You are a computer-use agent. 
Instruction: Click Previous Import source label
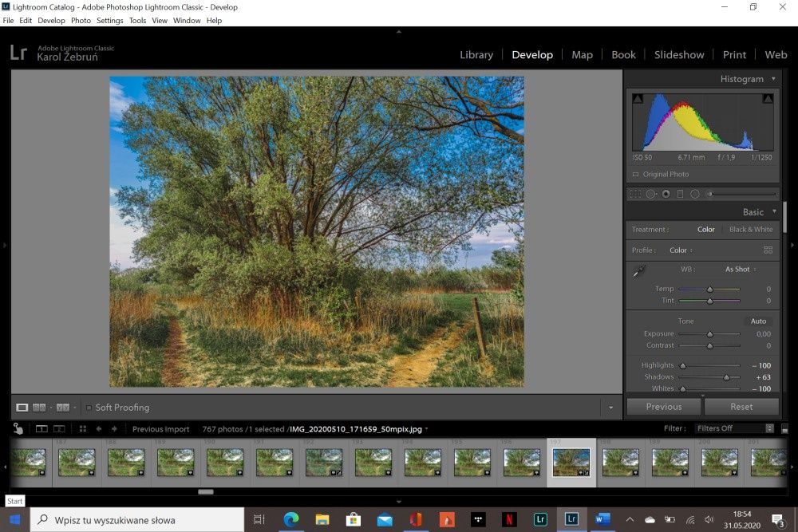[161, 429]
